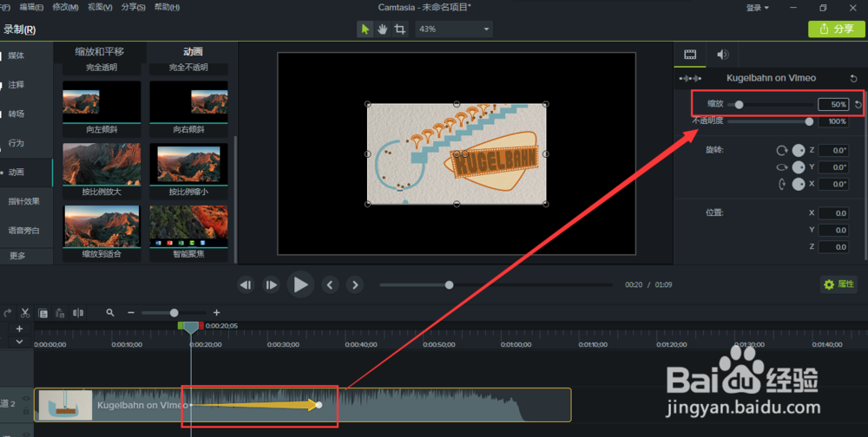Adjust the X rotation dial

[799, 184]
